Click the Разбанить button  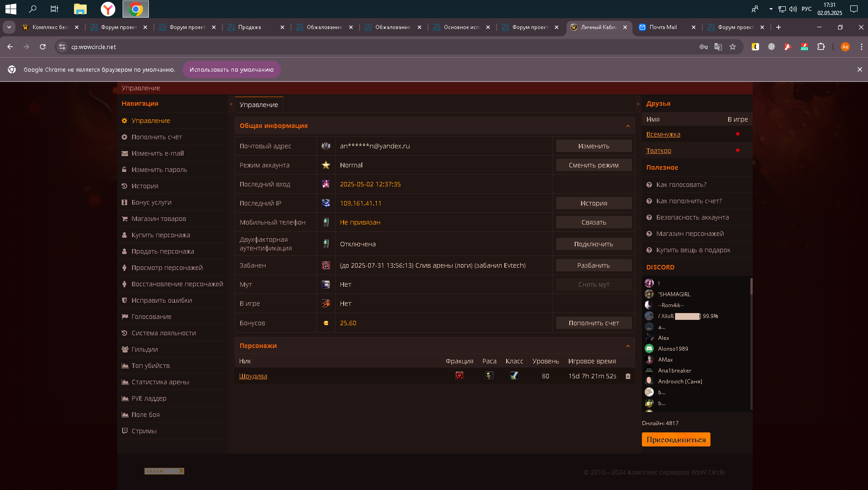[593, 265]
